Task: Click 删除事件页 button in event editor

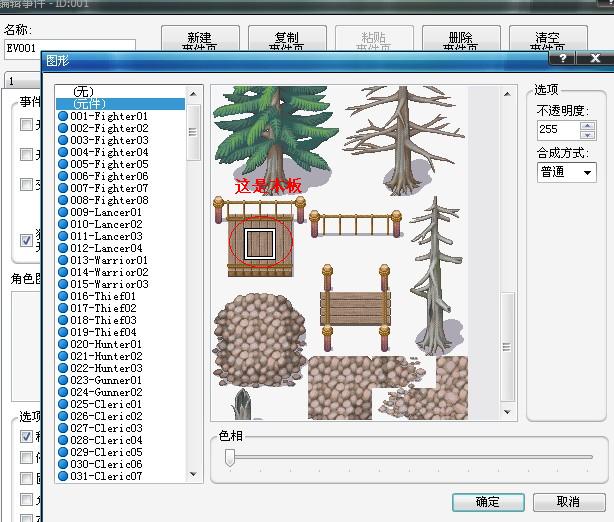Action: [x=461, y=39]
